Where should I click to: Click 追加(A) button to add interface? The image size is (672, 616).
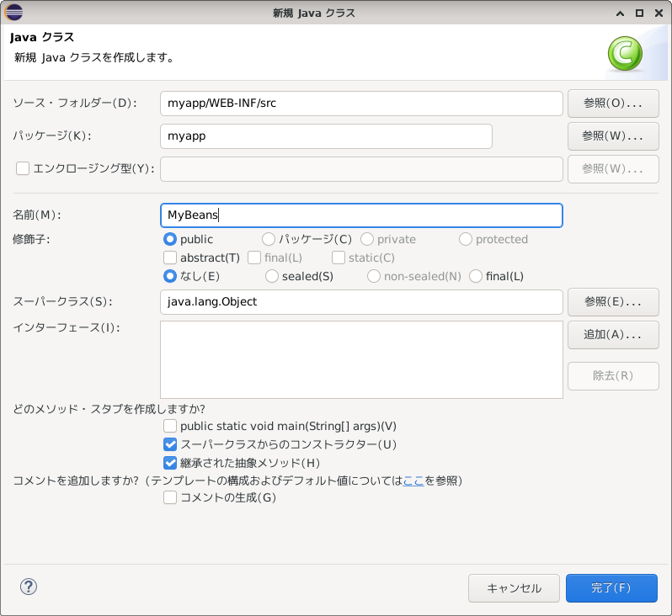click(x=613, y=335)
